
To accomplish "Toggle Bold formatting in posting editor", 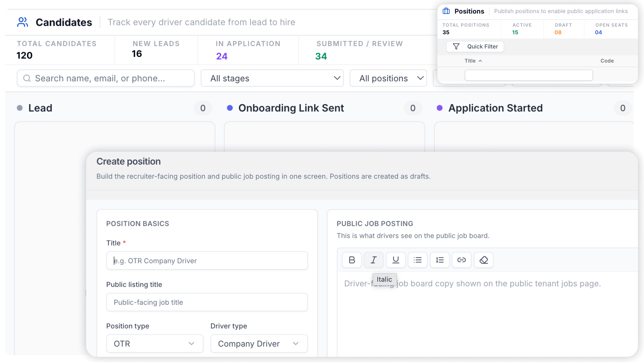I will tap(352, 260).
